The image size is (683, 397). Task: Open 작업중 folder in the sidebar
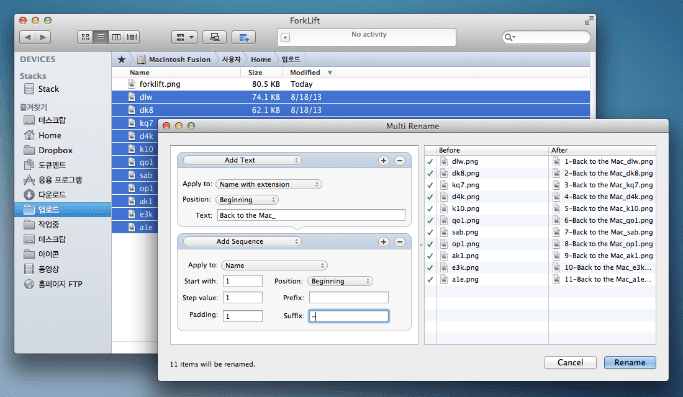tap(41, 224)
